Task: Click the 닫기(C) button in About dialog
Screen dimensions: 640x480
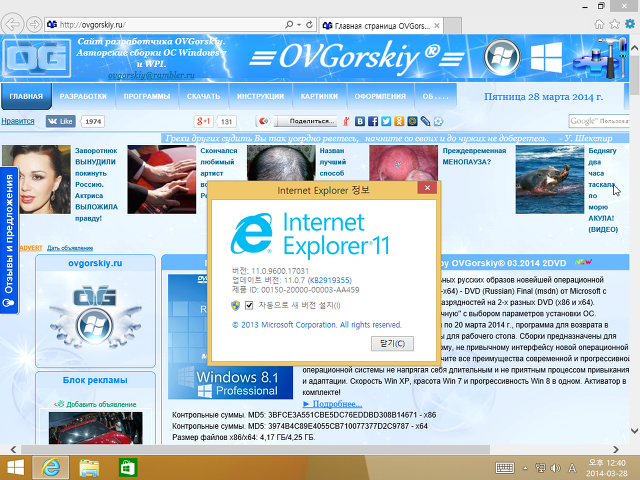Action: (x=392, y=344)
